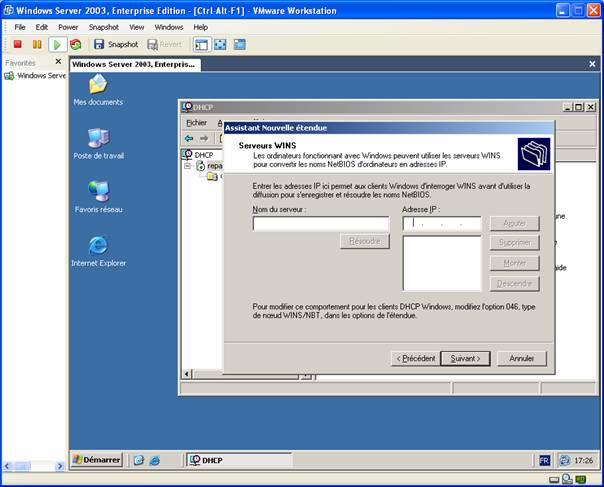Click the 17:26 clock in taskbar
This screenshot has height=487, width=604.
pos(584,460)
